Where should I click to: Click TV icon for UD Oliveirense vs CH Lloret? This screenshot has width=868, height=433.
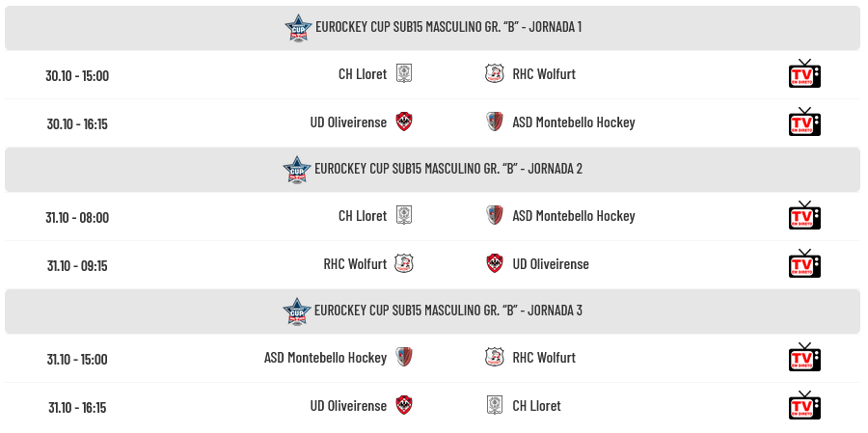[x=803, y=405]
